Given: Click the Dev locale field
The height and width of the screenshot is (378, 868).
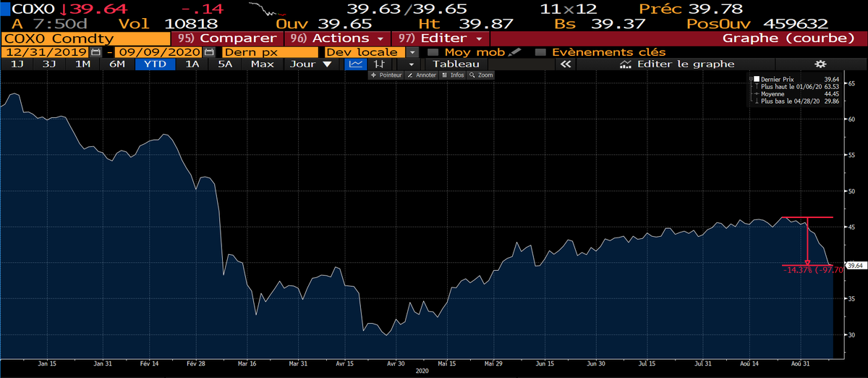Looking at the screenshot, I should pyautogui.click(x=365, y=52).
